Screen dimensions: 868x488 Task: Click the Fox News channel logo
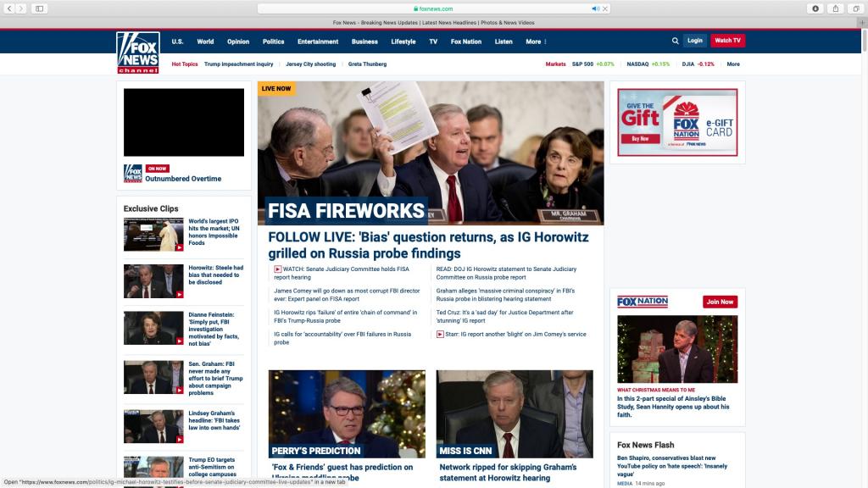(138, 53)
